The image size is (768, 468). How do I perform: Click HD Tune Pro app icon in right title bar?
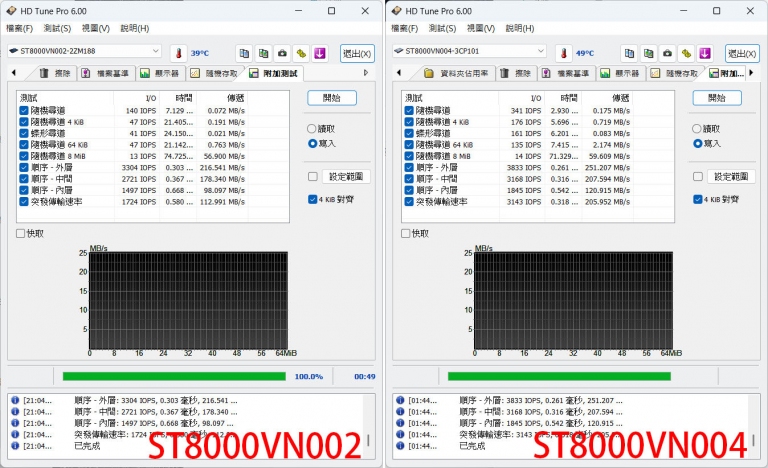(x=396, y=11)
